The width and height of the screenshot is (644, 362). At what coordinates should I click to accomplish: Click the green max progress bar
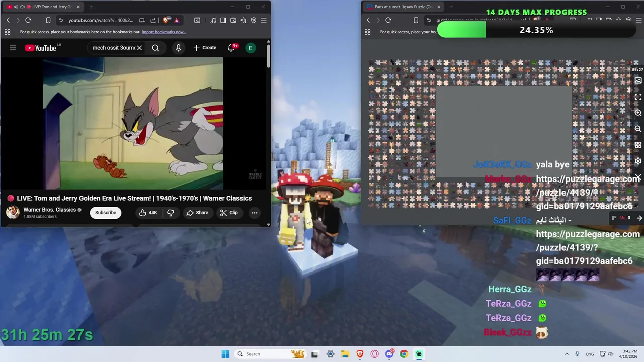pos(461,30)
